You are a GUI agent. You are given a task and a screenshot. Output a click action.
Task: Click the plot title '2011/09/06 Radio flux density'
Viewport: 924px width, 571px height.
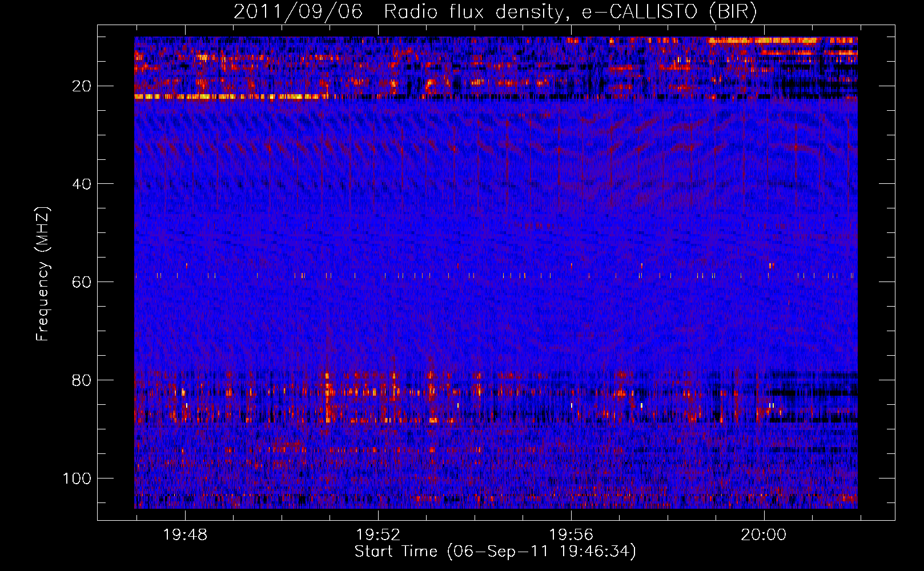[399, 12]
